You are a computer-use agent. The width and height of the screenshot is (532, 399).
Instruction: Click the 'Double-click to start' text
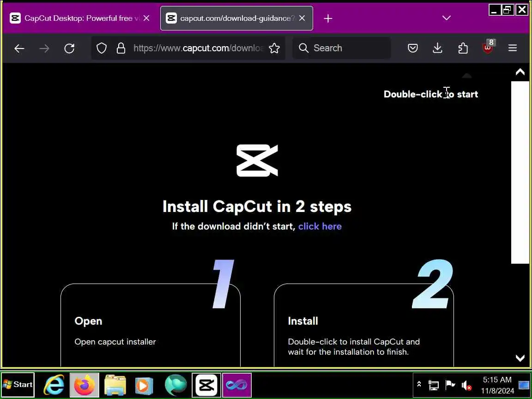pyautogui.click(x=431, y=94)
